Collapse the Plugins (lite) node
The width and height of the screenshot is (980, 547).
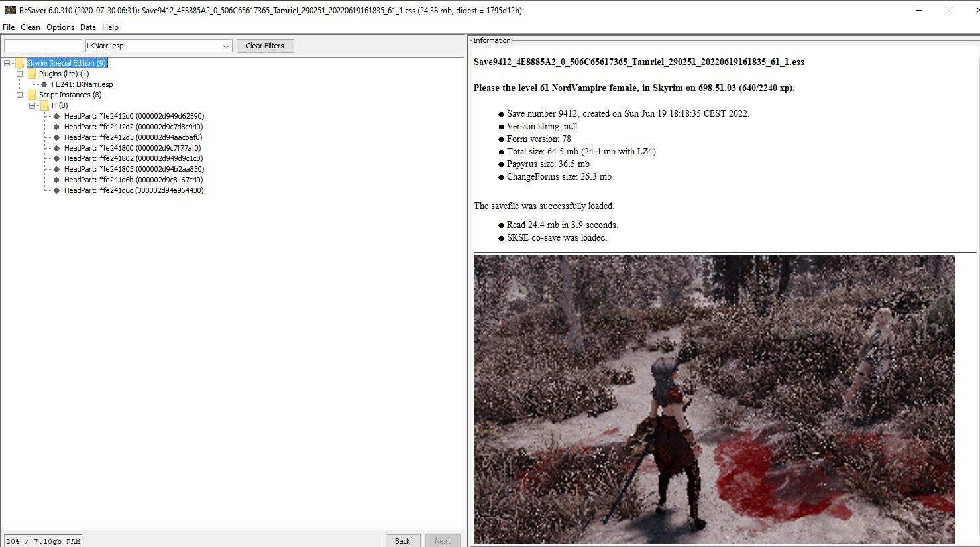20,74
